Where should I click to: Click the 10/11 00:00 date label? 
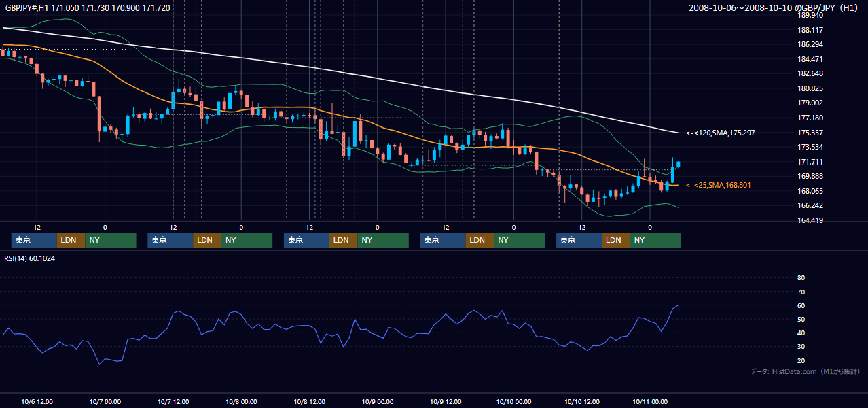(650, 401)
